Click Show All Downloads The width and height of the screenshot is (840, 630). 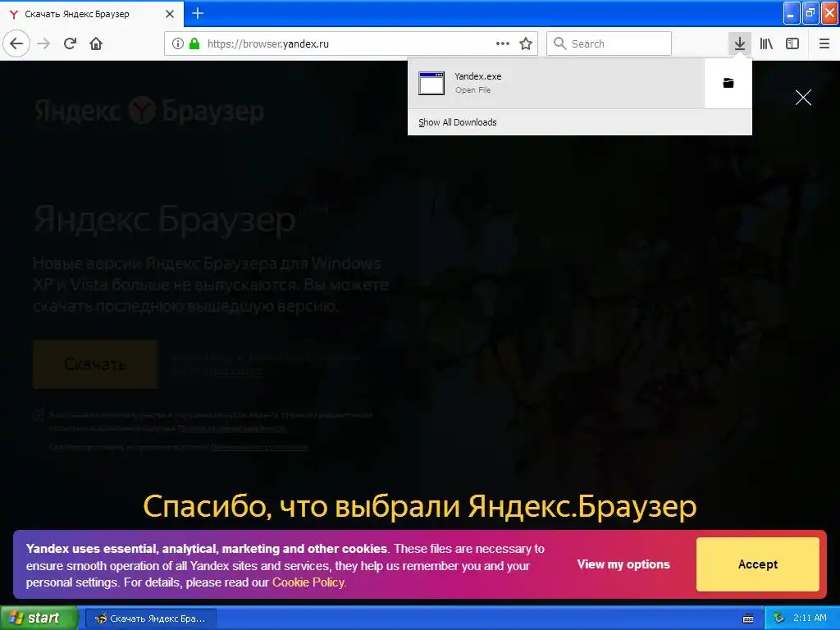click(458, 122)
